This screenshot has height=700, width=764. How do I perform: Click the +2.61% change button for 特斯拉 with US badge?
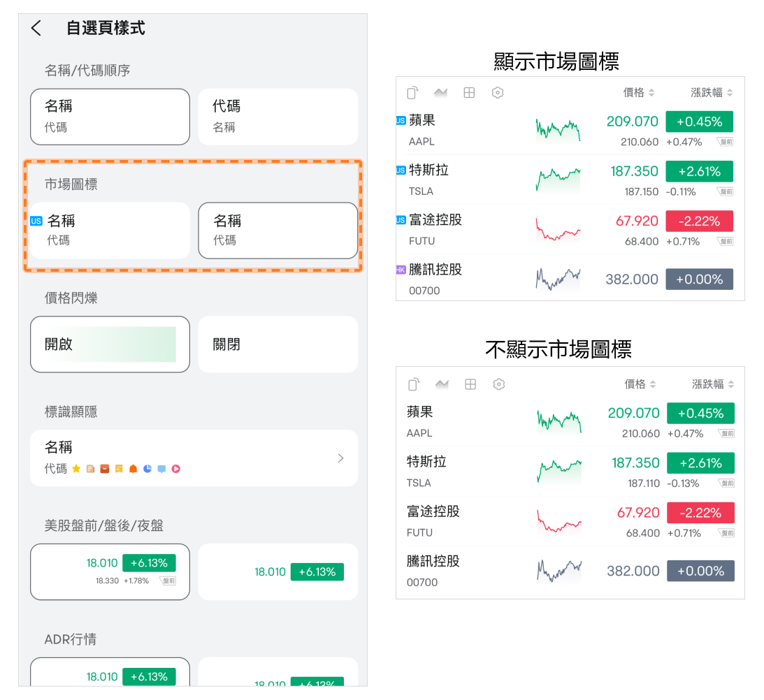click(699, 172)
